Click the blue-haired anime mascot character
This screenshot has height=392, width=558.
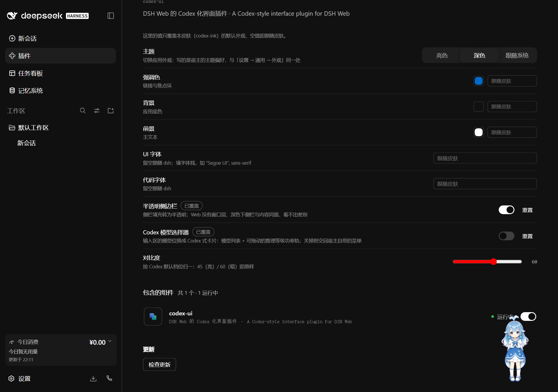click(515, 348)
